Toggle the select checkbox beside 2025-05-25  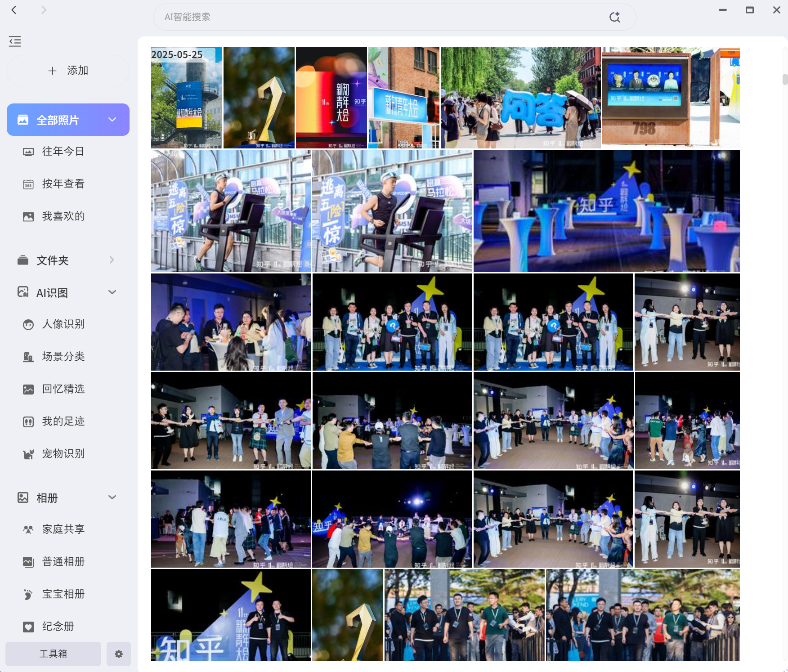coord(210,54)
